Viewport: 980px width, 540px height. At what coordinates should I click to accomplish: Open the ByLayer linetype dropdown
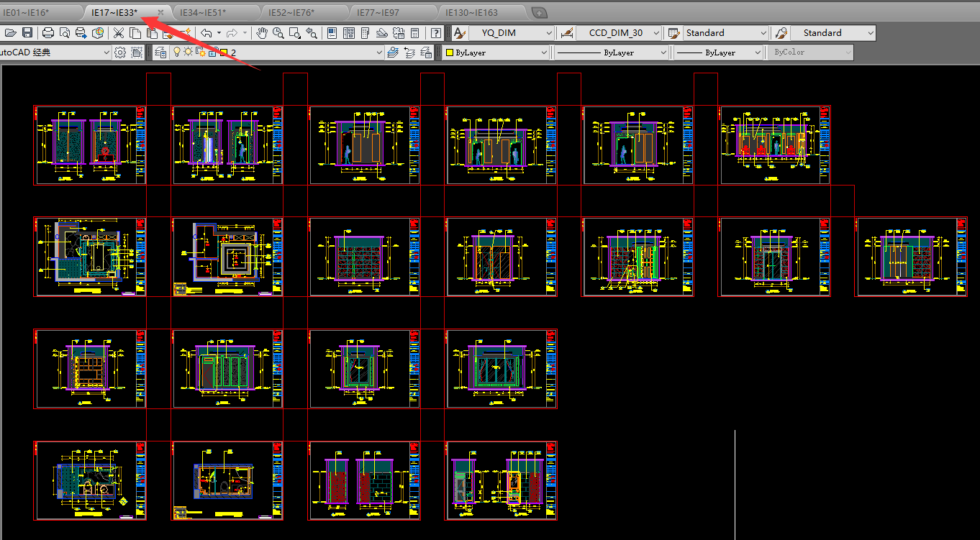click(x=611, y=52)
